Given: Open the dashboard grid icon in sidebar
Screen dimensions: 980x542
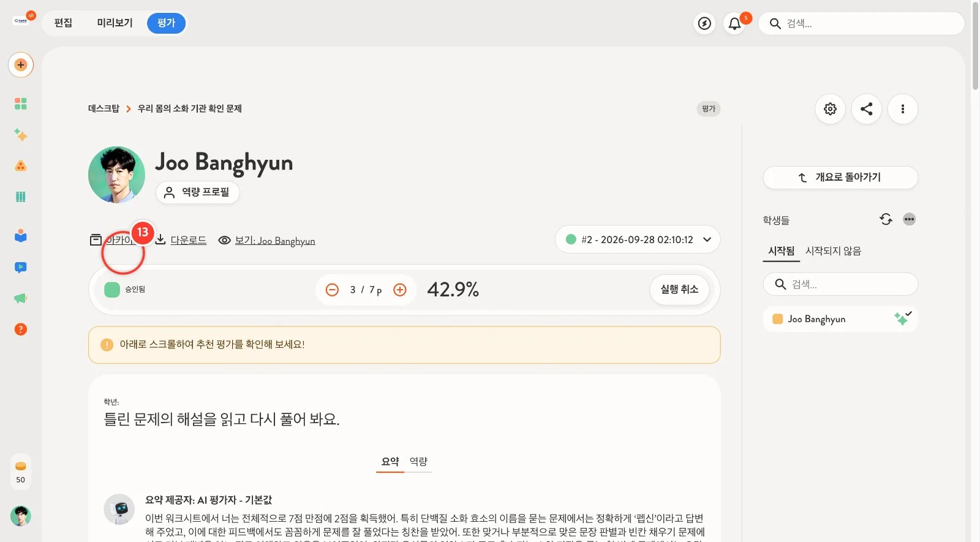Looking at the screenshot, I should click(x=21, y=104).
